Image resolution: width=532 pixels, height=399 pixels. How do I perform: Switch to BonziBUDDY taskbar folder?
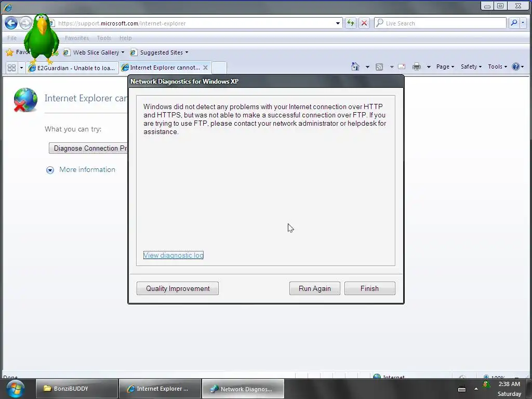tap(77, 389)
